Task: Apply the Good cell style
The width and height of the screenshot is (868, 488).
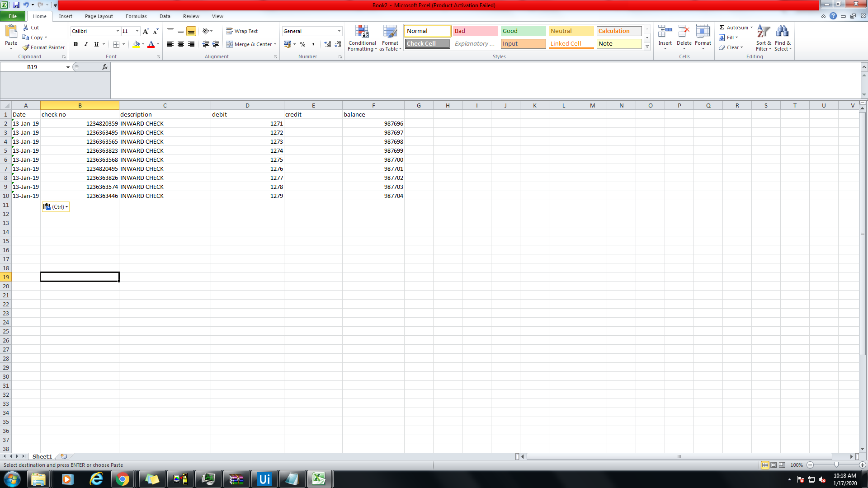Action: pos(523,31)
